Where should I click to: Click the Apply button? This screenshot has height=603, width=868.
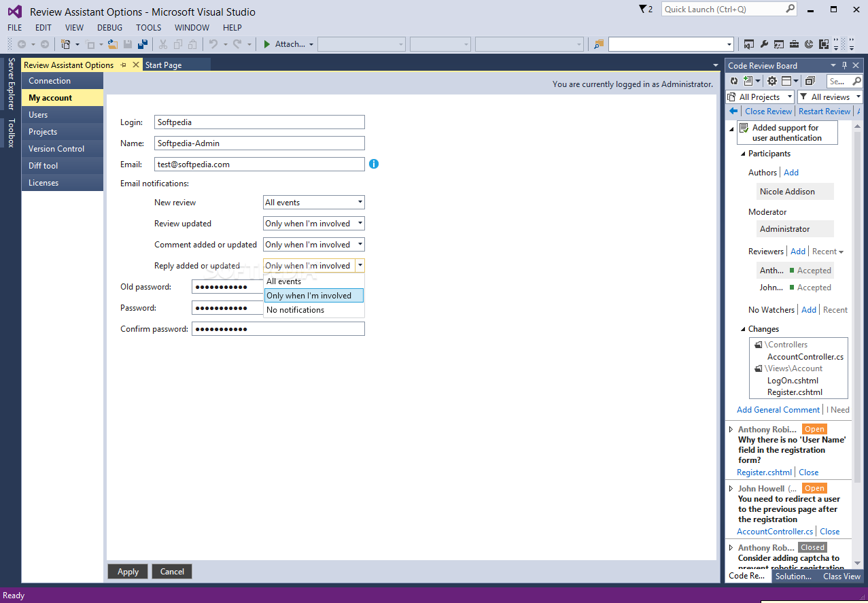(x=128, y=572)
